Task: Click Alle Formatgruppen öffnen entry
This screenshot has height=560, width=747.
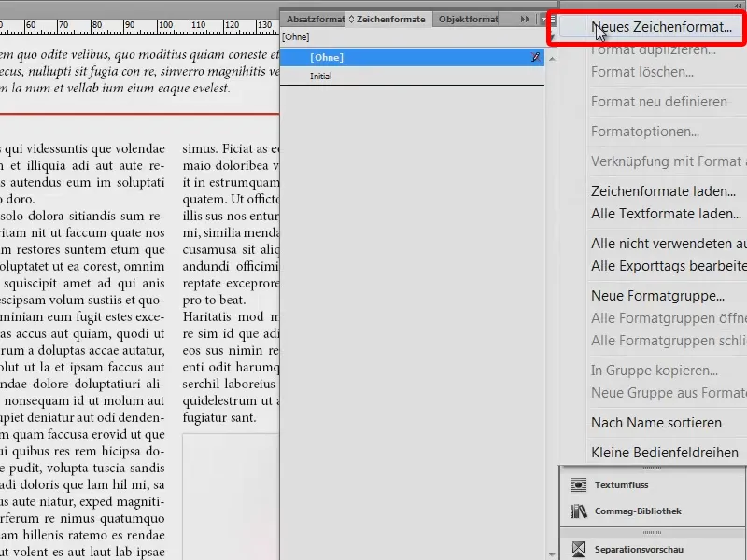Action: [669, 318]
